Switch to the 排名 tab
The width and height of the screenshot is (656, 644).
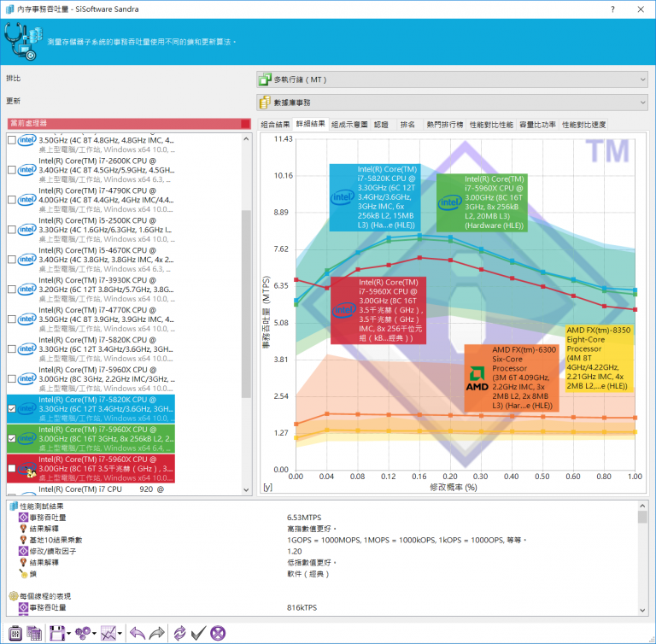click(408, 125)
